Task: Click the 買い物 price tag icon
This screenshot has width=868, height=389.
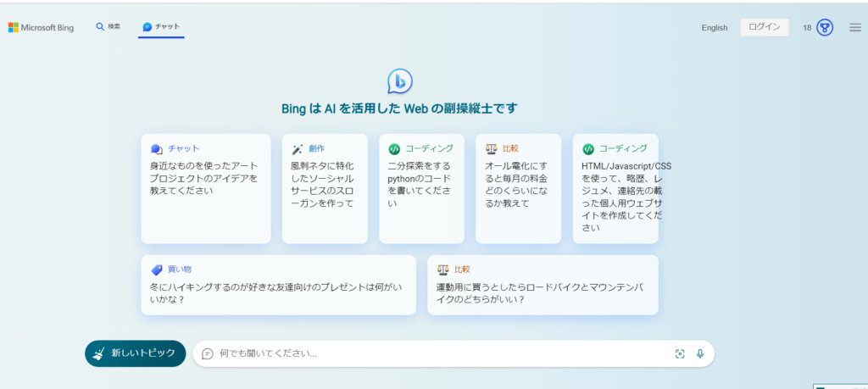Action: (x=157, y=270)
